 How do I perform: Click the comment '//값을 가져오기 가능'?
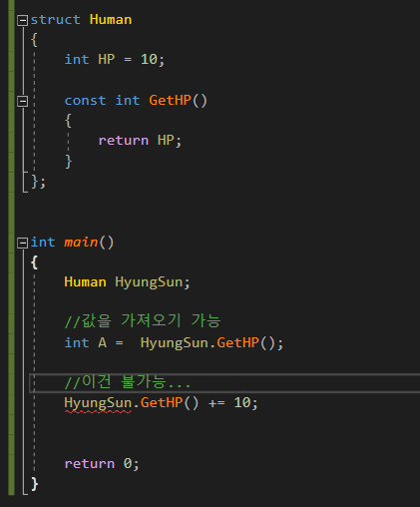click(143, 320)
